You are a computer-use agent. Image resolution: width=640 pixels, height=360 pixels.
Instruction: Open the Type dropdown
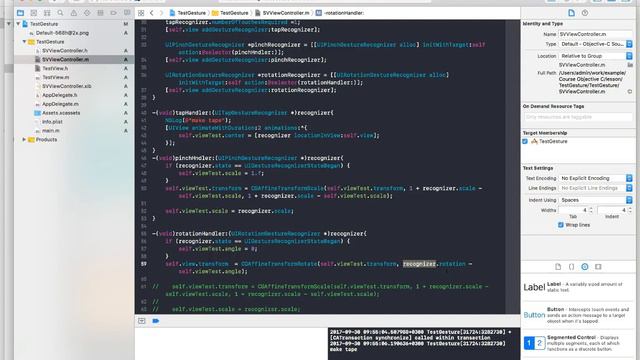(596, 44)
